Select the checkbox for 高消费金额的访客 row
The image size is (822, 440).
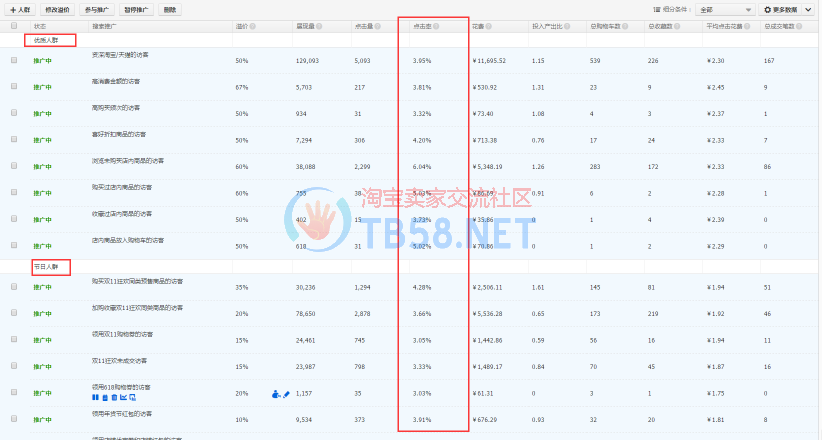(14, 87)
